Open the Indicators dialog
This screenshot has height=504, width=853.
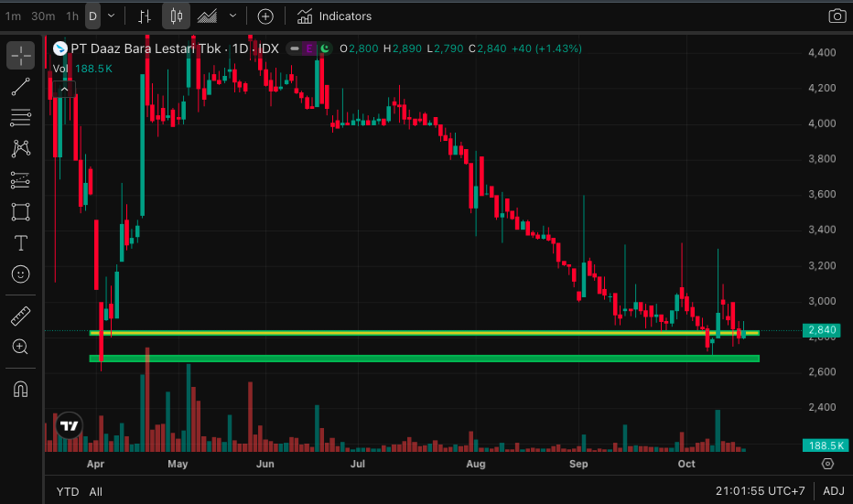(334, 16)
